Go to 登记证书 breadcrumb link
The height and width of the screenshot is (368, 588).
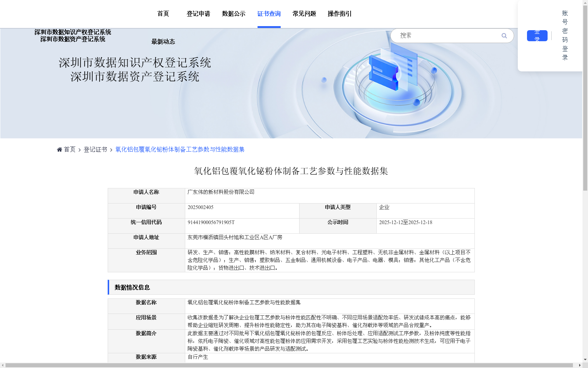point(95,149)
